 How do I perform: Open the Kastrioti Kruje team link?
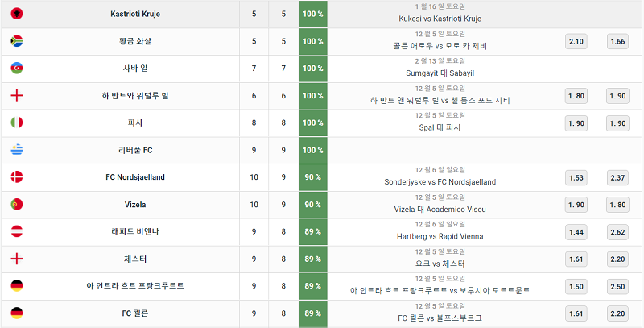click(x=135, y=14)
